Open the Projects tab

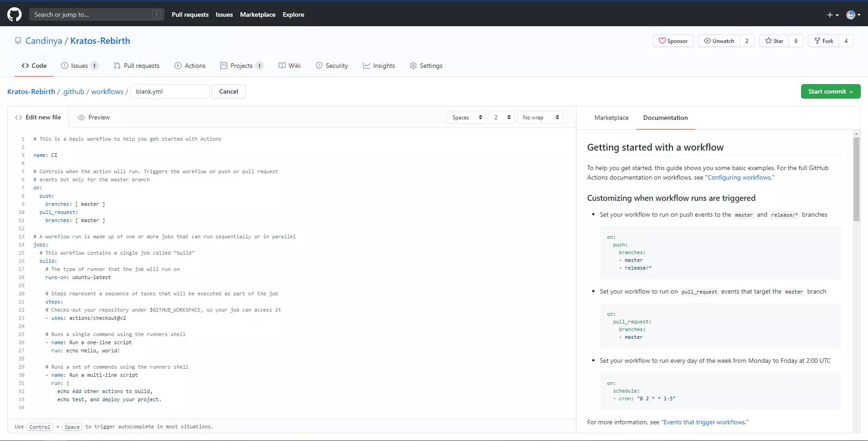tap(242, 66)
